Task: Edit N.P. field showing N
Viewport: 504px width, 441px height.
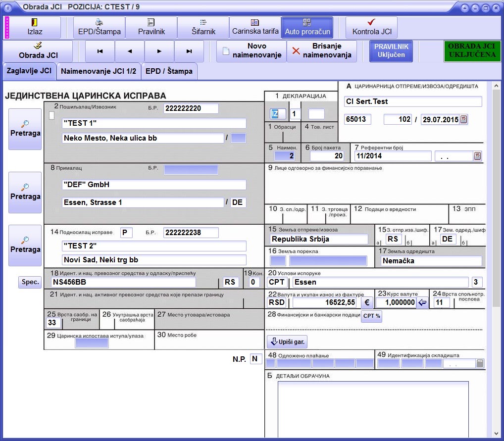Action: [x=255, y=359]
